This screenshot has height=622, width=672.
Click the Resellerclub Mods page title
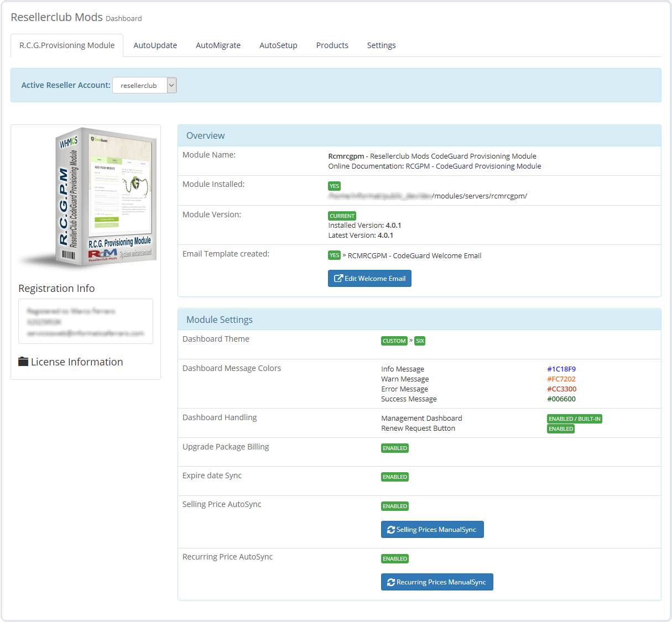coord(56,17)
